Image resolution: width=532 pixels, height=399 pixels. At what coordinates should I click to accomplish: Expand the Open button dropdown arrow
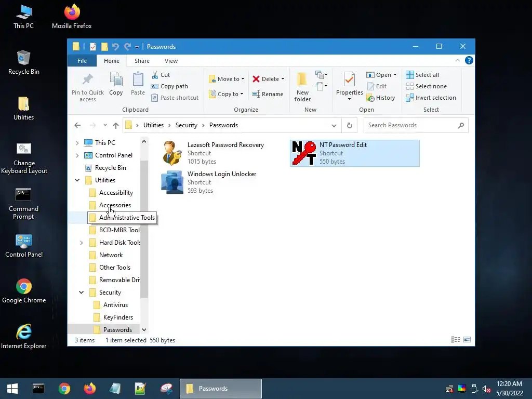coord(395,75)
